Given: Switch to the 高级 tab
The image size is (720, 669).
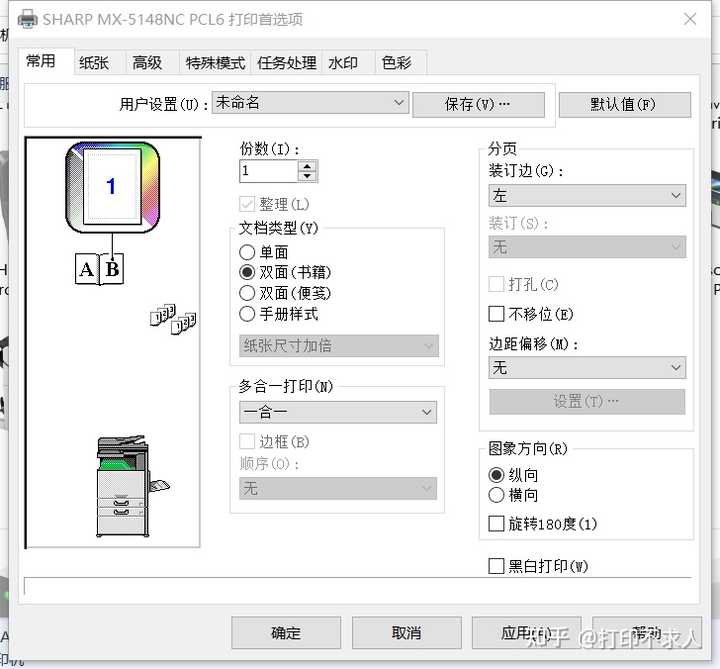Looking at the screenshot, I should coord(147,62).
